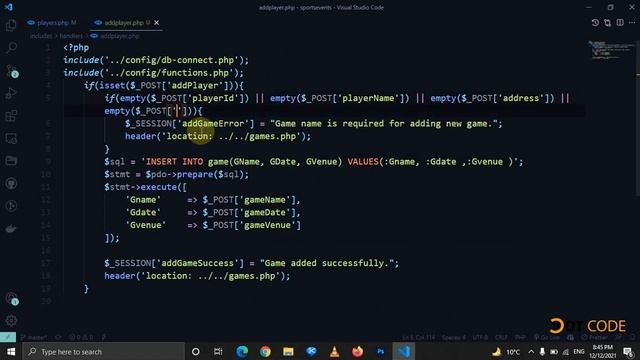Open File Explorer from taskbar
The width and height of the screenshot is (640, 360).
click(x=288, y=351)
